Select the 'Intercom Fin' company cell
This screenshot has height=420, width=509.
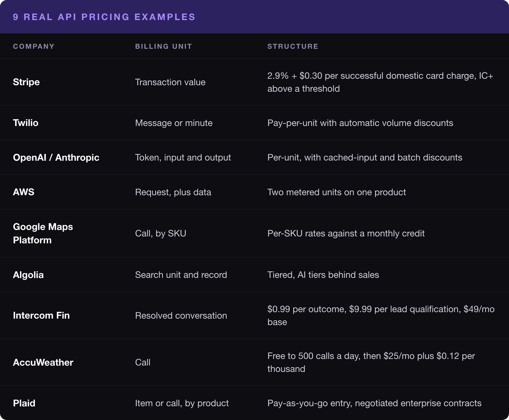(41, 315)
